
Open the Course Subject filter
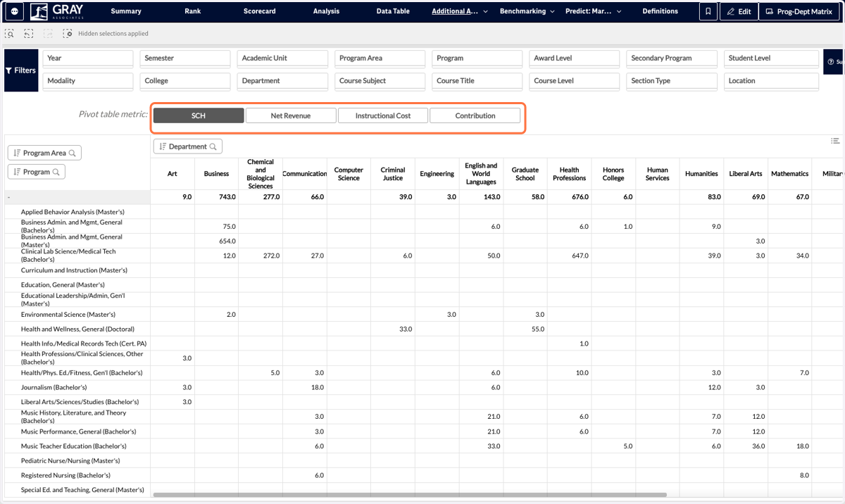tap(380, 81)
